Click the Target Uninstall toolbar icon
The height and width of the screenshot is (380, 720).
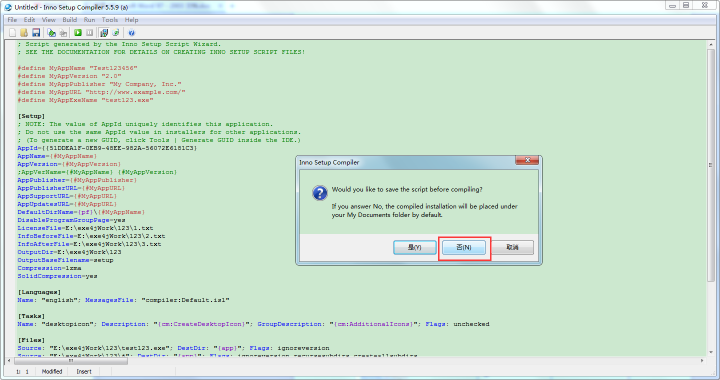click(116, 33)
